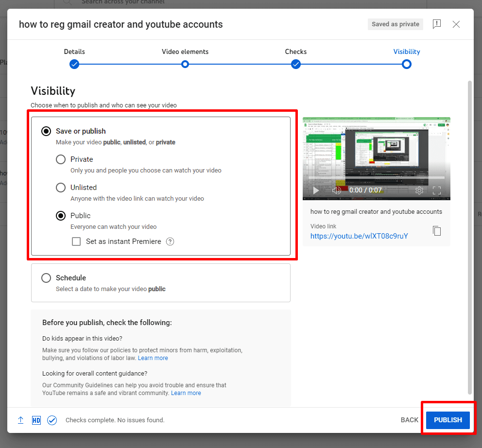482x448 pixels.
Task: Copy the video link
Action: click(x=437, y=231)
